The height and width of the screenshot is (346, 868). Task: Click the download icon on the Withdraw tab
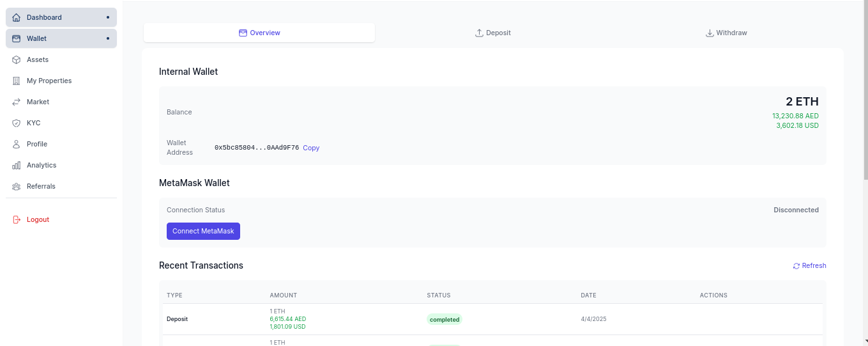[x=710, y=33]
